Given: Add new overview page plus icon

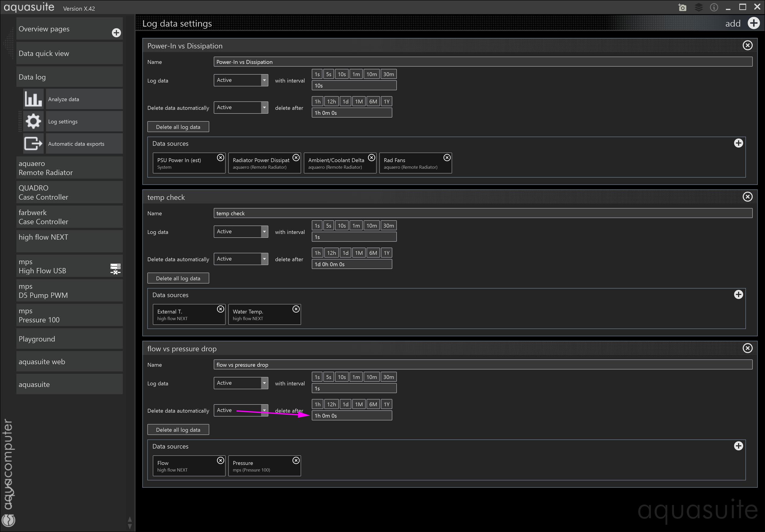Looking at the screenshot, I should pos(116,33).
